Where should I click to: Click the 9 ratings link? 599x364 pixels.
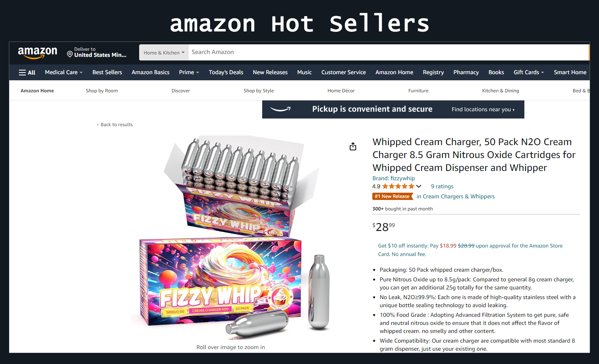coord(442,186)
